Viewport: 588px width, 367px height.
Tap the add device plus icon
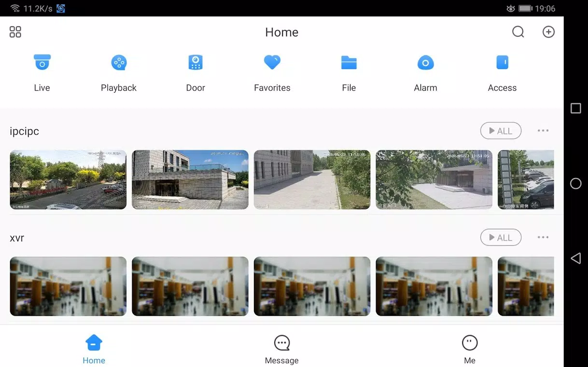(x=548, y=32)
